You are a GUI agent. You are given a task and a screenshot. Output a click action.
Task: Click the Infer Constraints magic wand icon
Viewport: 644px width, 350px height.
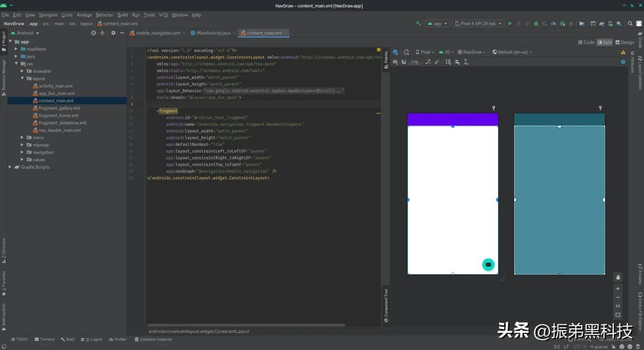437,62
